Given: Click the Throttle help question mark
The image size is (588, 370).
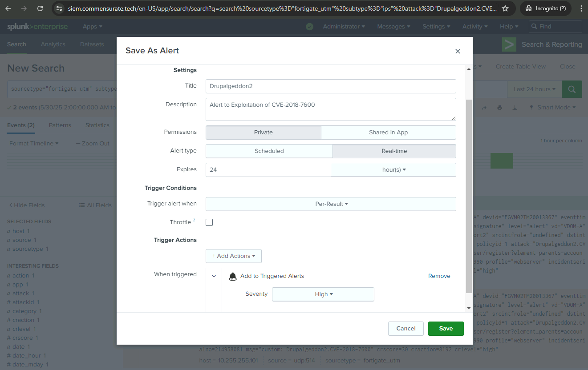Looking at the screenshot, I should point(194,221).
